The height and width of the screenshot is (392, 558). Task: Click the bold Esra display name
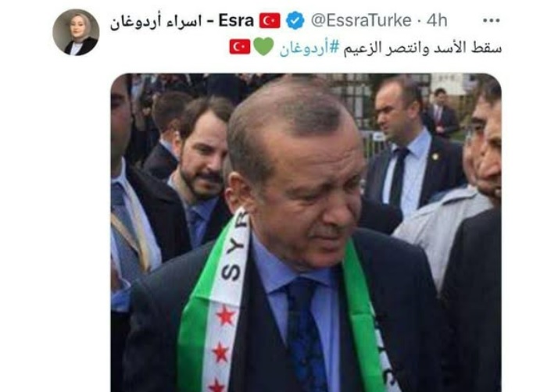click(236, 20)
